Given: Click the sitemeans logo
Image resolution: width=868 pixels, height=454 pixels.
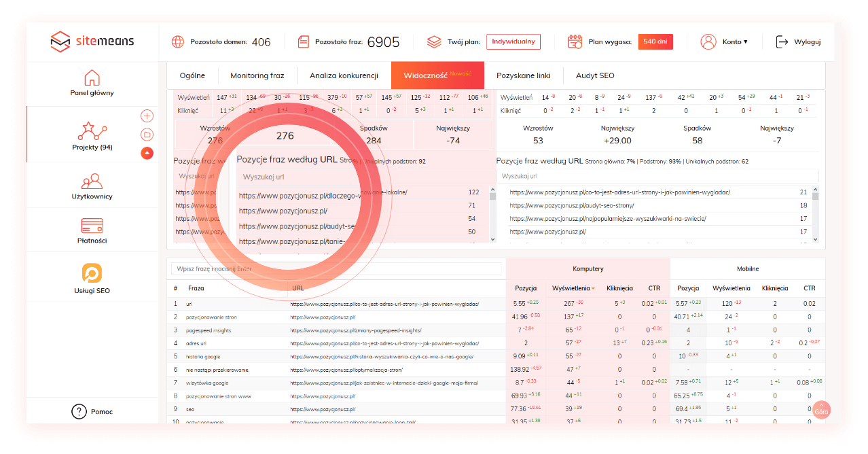Looking at the screenshot, I should coord(92,41).
